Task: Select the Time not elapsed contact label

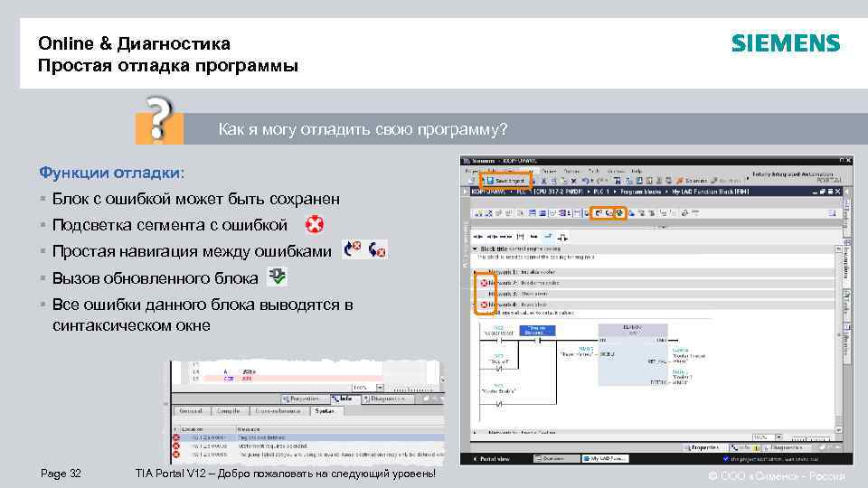Action: [537, 331]
